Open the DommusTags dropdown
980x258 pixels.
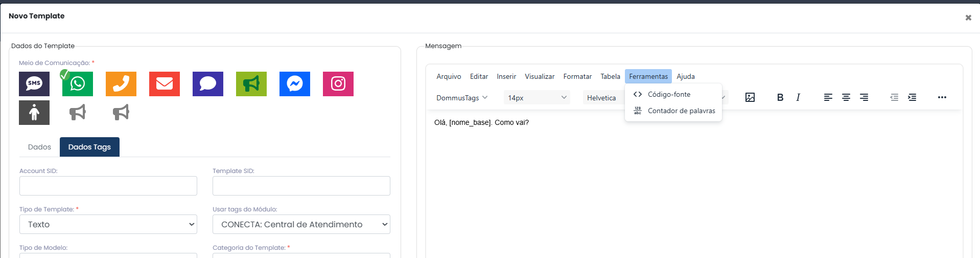462,97
